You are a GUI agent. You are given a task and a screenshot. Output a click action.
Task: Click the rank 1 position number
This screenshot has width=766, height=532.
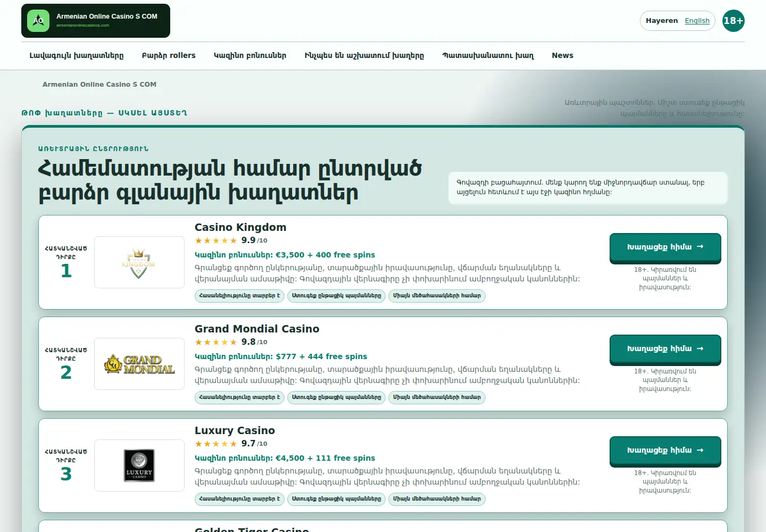pos(66,271)
